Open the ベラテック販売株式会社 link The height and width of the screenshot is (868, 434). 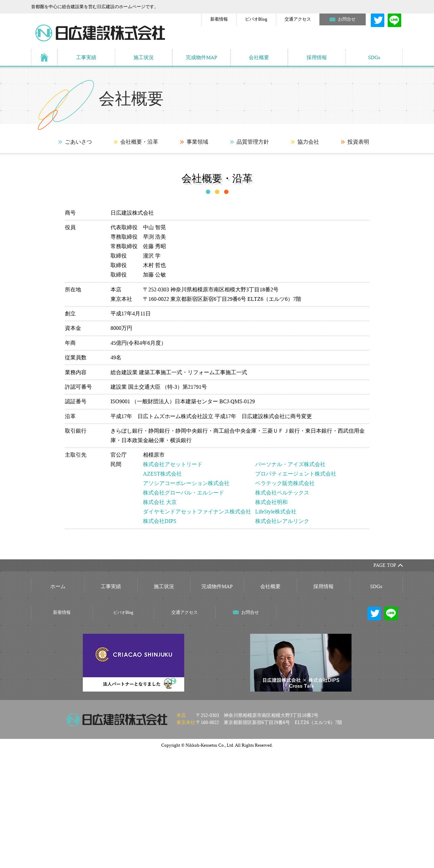[285, 483]
